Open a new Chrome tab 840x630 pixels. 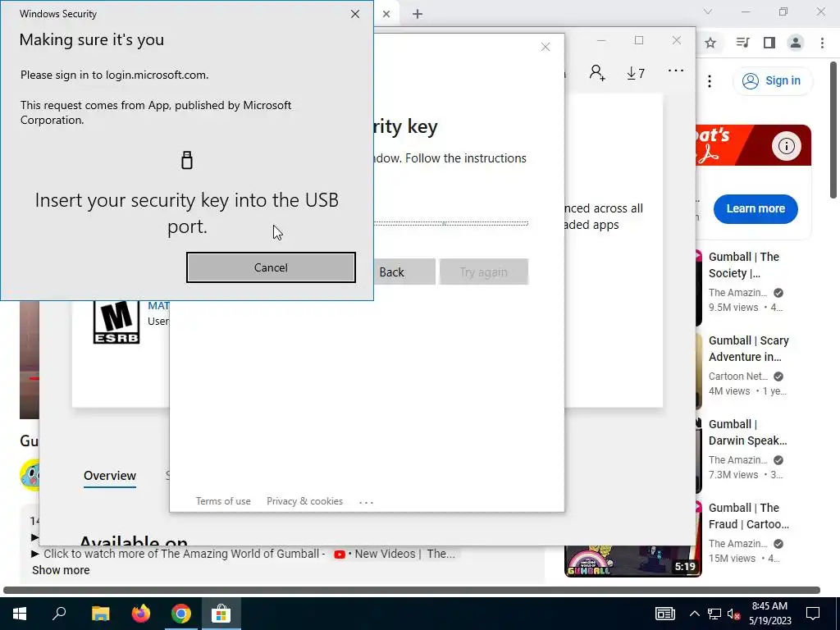(418, 14)
